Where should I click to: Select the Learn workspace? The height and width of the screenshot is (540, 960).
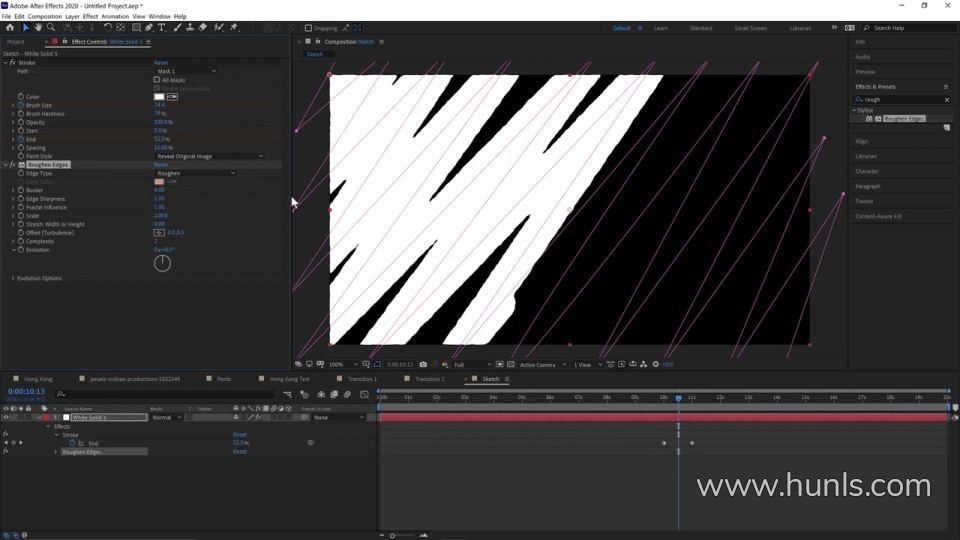661,28
